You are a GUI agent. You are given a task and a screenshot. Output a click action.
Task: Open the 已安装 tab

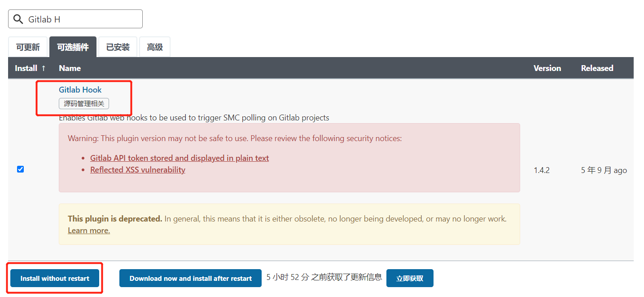118,47
